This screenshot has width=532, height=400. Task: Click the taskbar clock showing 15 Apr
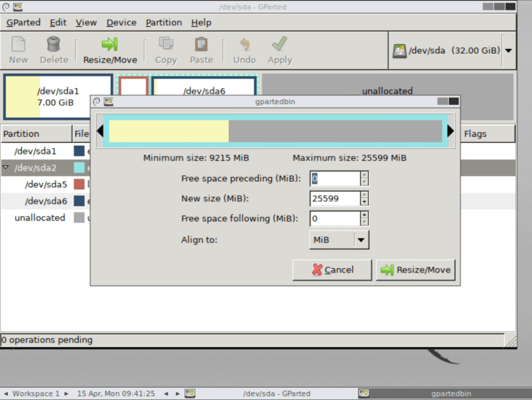tap(116, 393)
